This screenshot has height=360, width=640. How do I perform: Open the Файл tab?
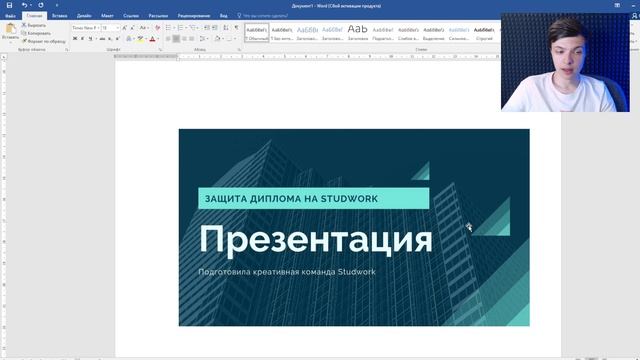point(10,16)
